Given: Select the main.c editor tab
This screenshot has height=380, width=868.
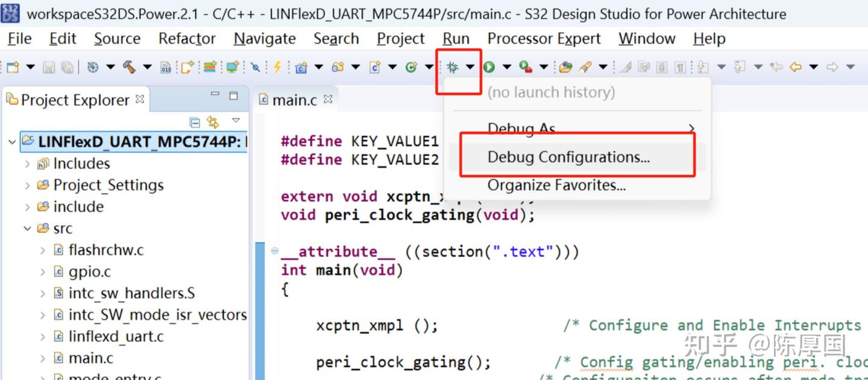Looking at the screenshot, I should [x=294, y=100].
